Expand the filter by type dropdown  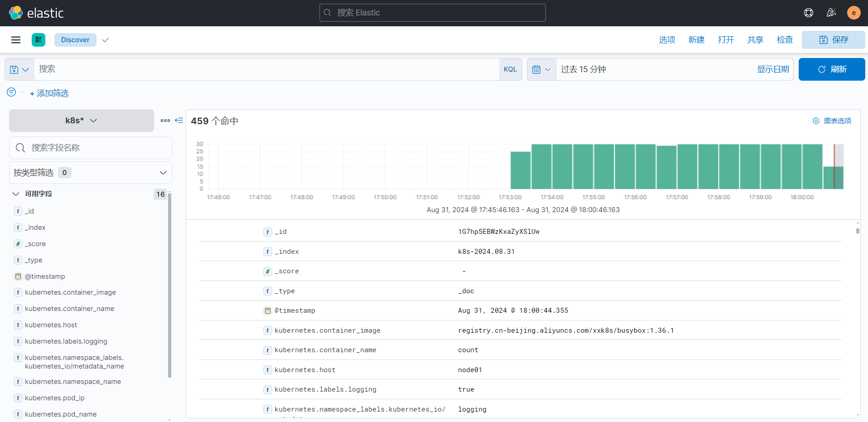click(91, 173)
